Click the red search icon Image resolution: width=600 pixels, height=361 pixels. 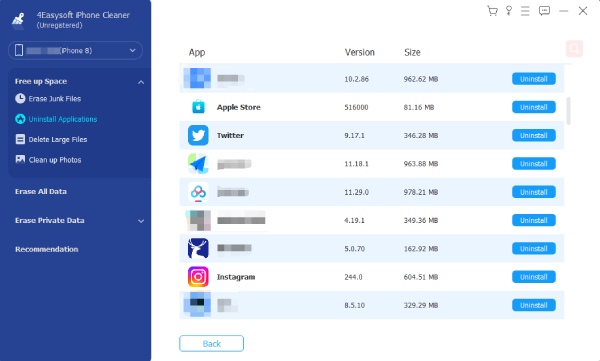(574, 49)
